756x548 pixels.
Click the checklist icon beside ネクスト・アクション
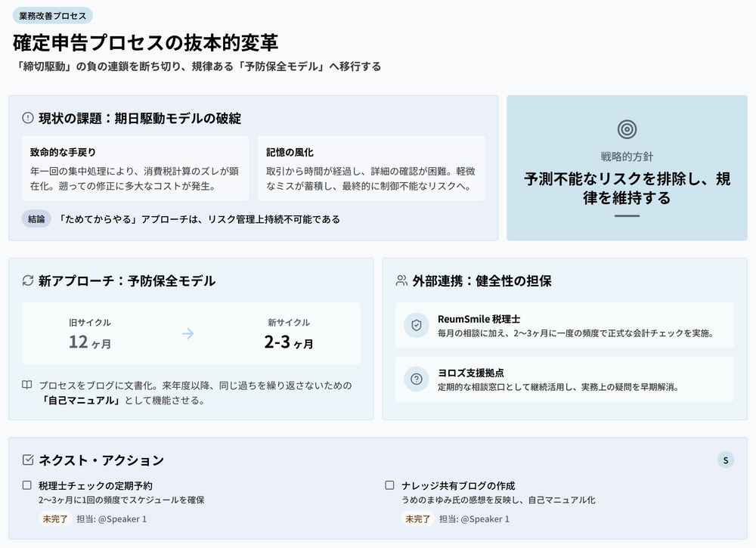click(x=28, y=460)
